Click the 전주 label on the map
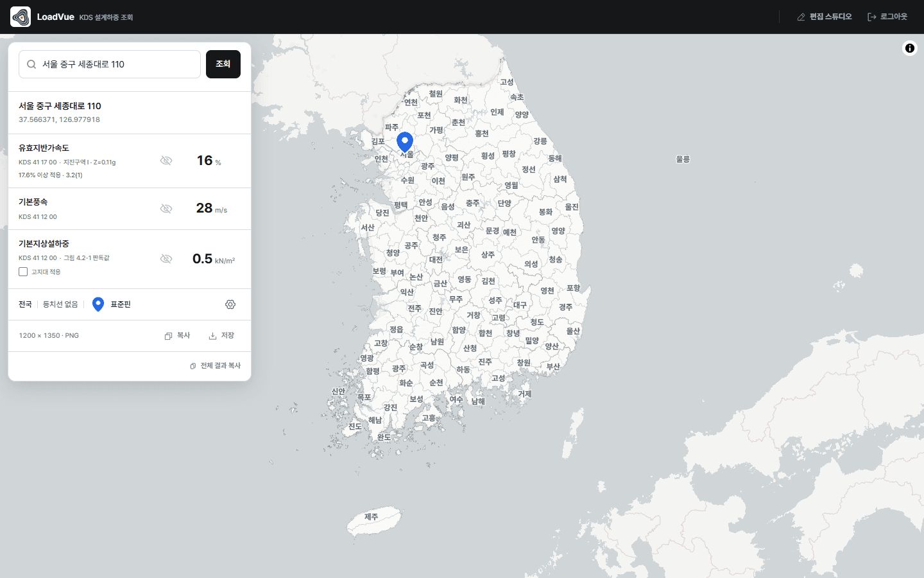This screenshot has height=578, width=924. click(x=415, y=309)
